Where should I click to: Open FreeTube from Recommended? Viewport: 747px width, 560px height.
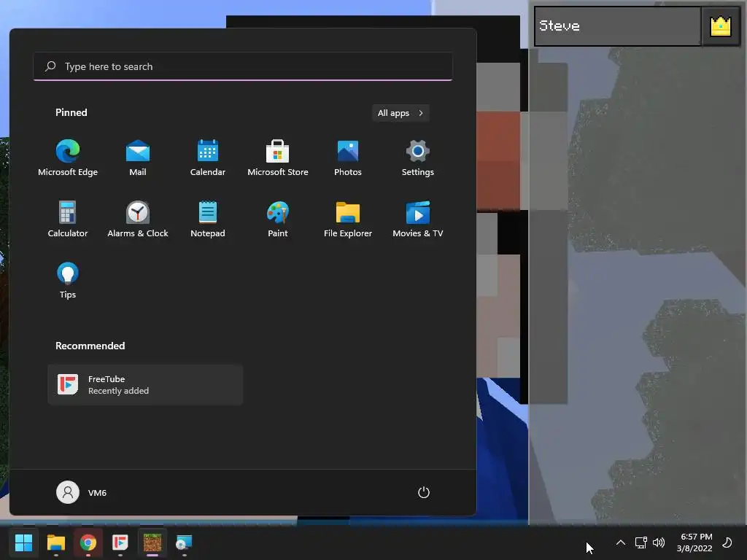tap(145, 385)
